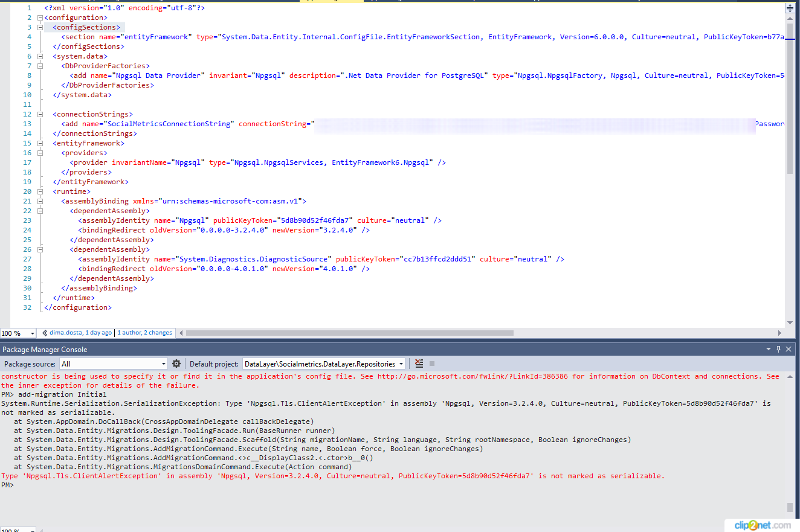Open the Package source dropdown
Image resolution: width=800 pixels, height=532 pixels.
click(x=113, y=364)
